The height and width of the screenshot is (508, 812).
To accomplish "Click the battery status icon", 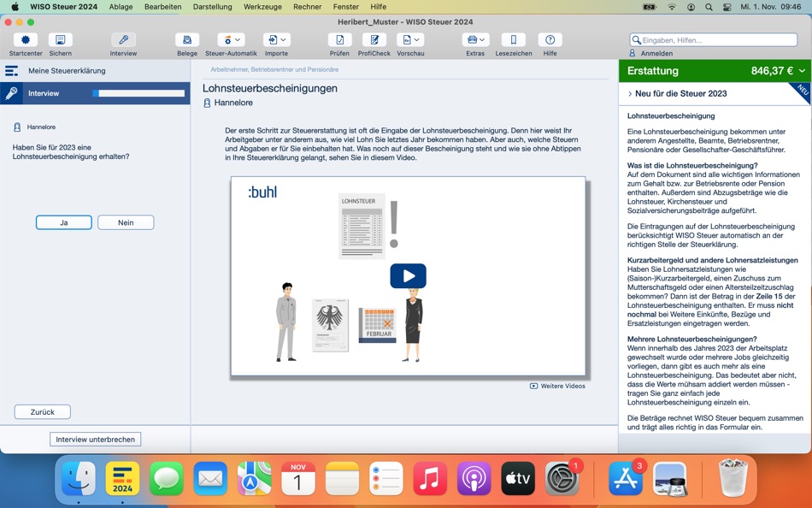I will click(x=650, y=7).
